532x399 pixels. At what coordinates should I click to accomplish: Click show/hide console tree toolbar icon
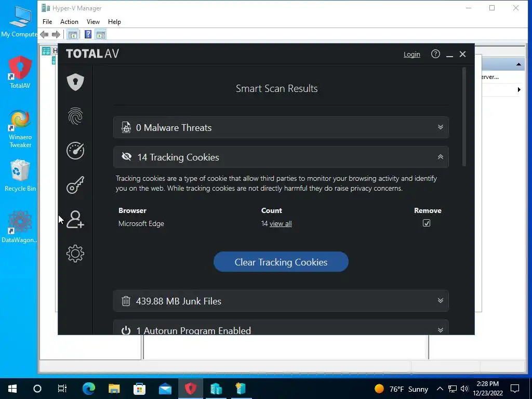(72, 34)
